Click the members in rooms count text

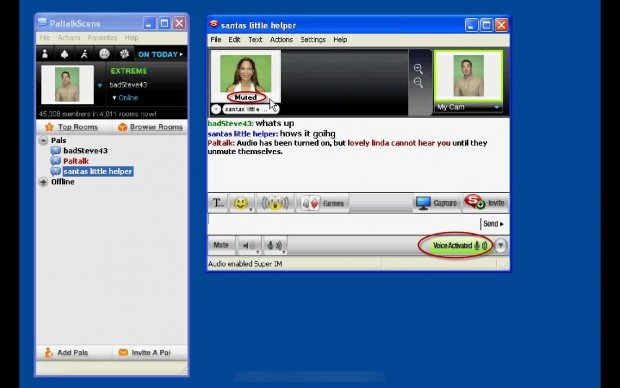pyautogui.click(x=98, y=114)
